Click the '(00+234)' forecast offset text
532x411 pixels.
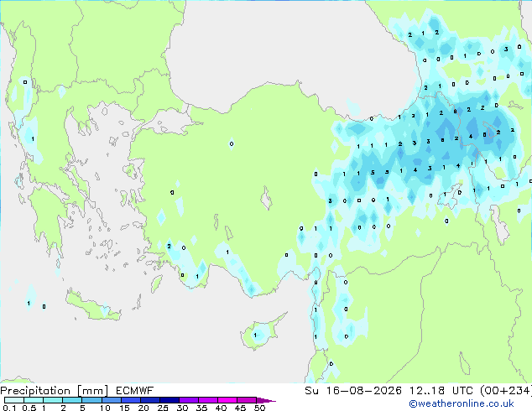point(506,391)
